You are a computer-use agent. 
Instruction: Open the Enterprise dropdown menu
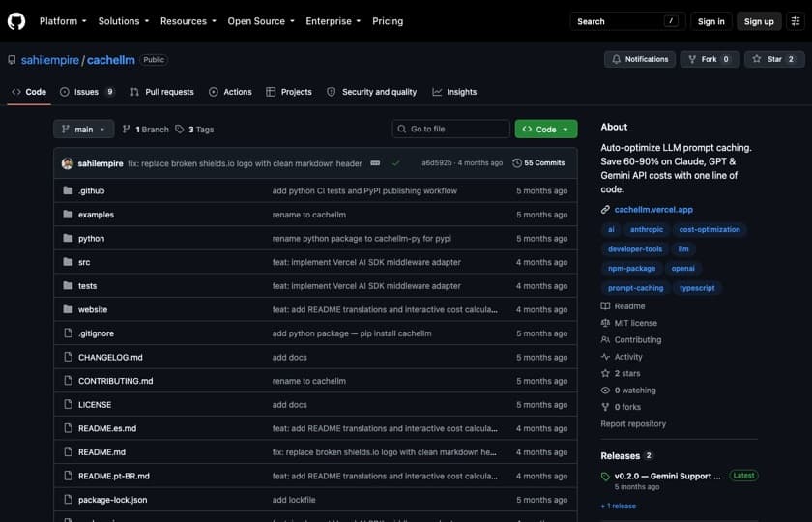[x=333, y=21]
